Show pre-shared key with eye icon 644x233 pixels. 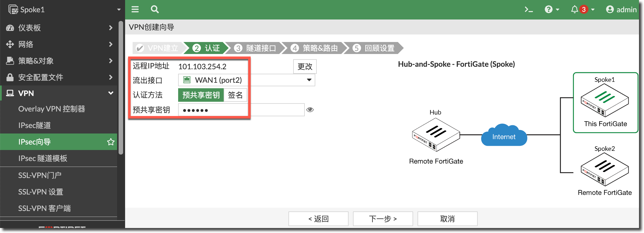310,110
